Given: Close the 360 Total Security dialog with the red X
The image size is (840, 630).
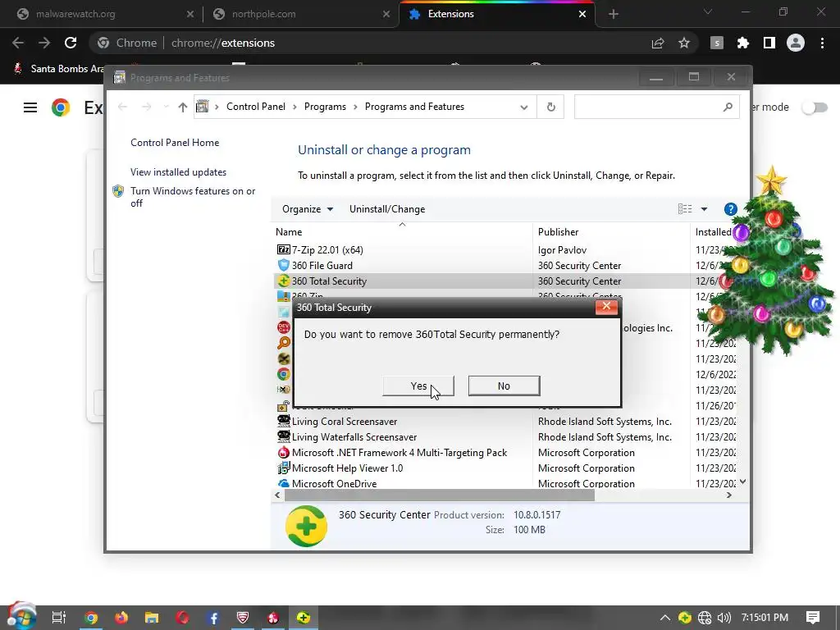Looking at the screenshot, I should coord(606,307).
